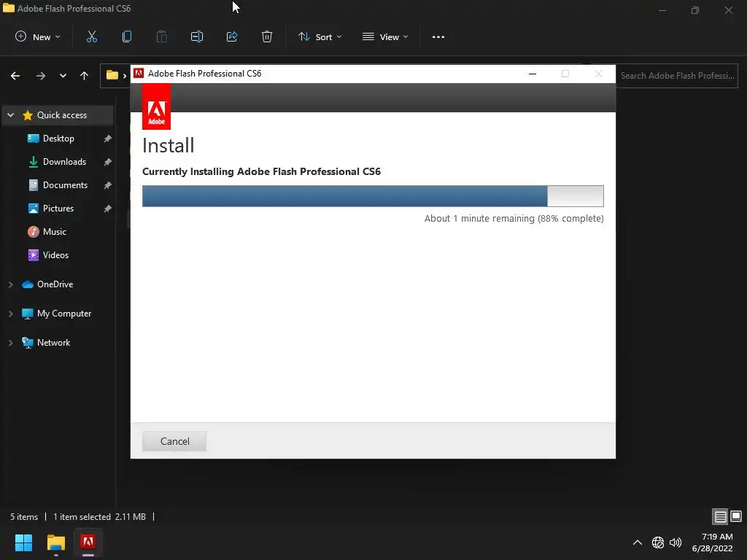Screen dimensions: 747x560
Task: Click the pin icon beside Documents
Action: pos(108,185)
